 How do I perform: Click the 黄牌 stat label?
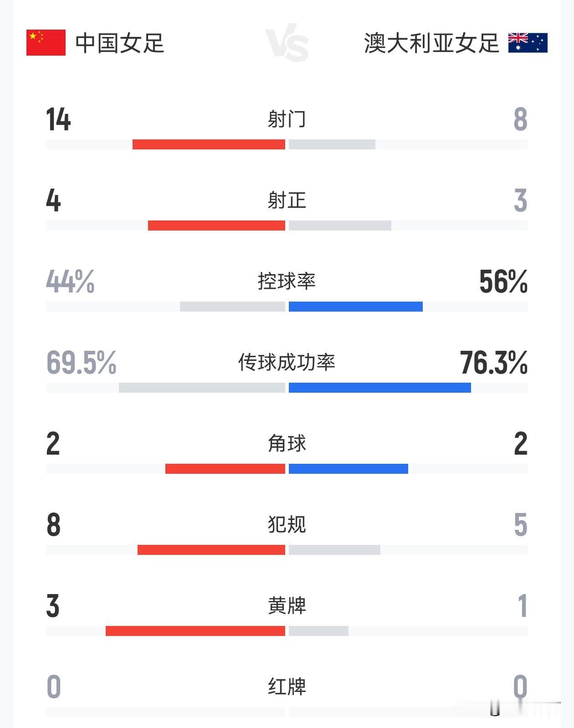(x=287, y=605)
